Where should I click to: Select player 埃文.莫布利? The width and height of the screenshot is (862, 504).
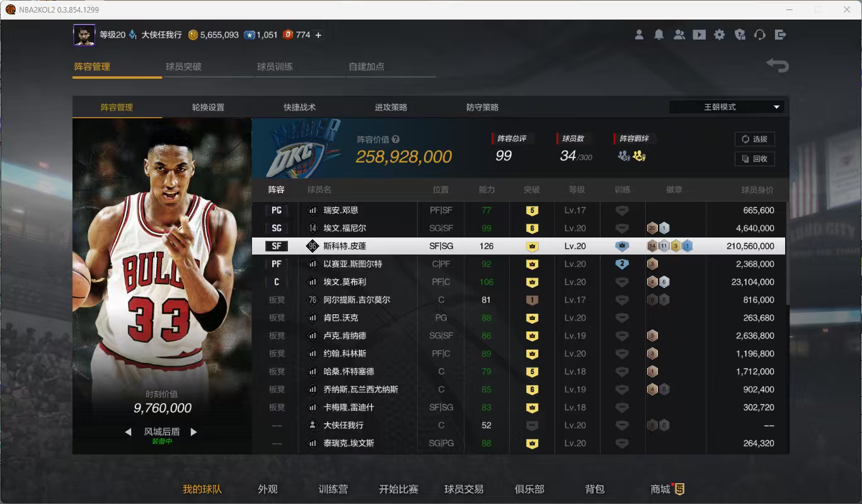pyautogui.click(x=345, y=282)
